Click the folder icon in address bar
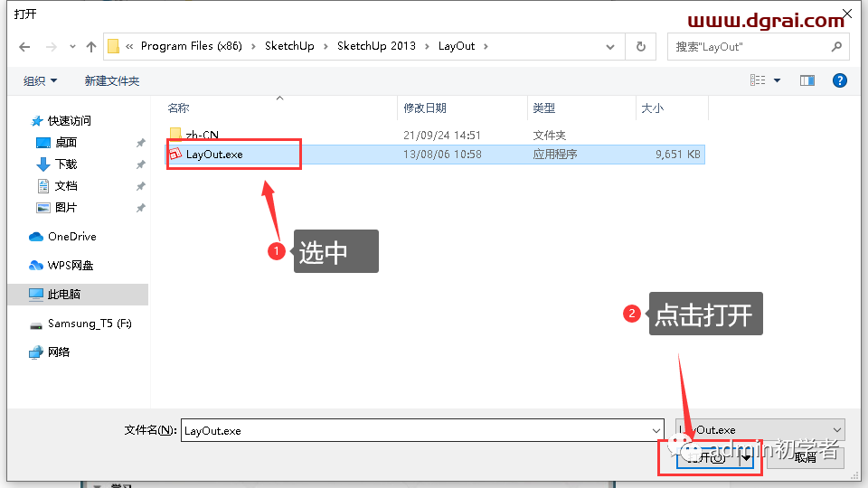This screenshot has height=488, width=868. 114,46
